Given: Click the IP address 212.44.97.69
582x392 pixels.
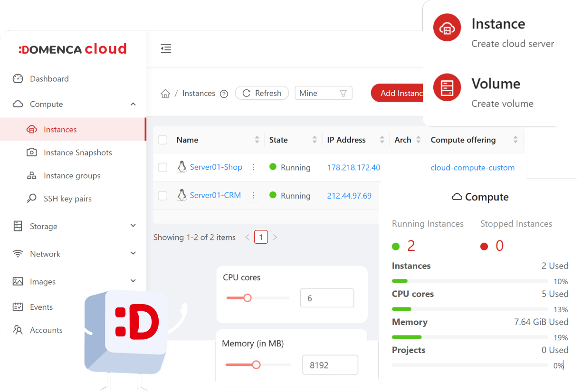Looking at the screenshot, I should (x=349, y=195).
